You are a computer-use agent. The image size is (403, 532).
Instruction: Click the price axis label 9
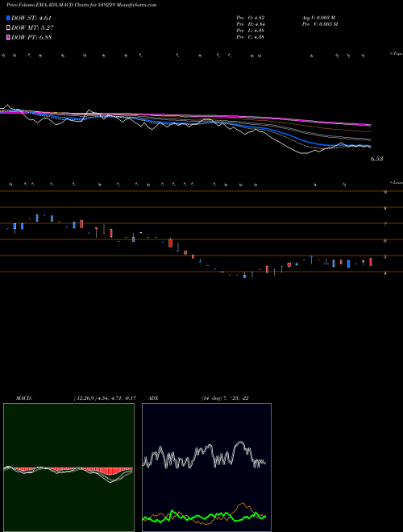pyautogui.click(x=385, y=193)
